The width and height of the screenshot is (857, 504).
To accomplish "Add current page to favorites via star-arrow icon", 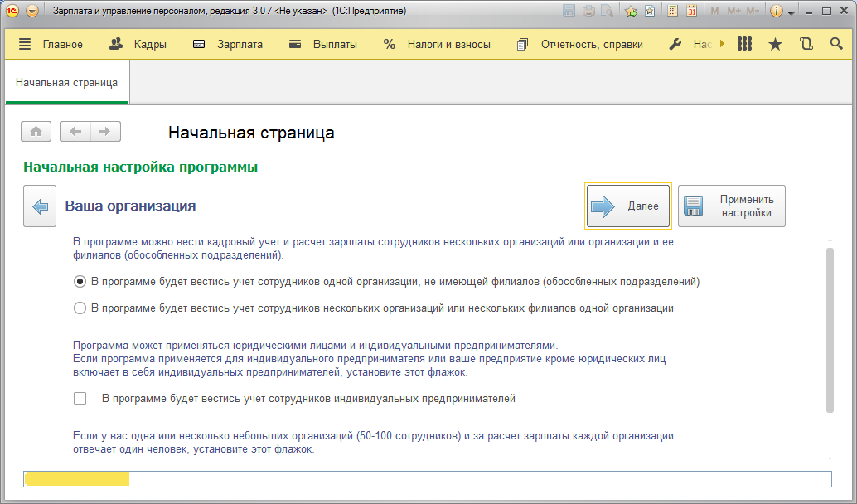I will click(x=631, y=12).
